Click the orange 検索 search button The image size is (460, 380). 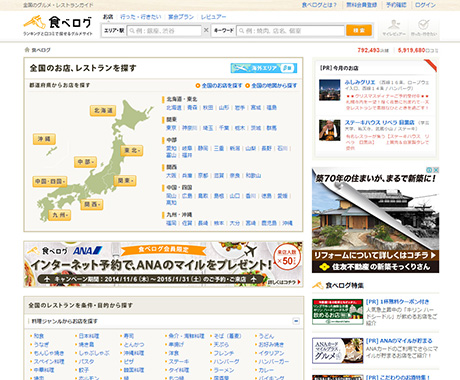pyautogui.click(x=359, y=30)
